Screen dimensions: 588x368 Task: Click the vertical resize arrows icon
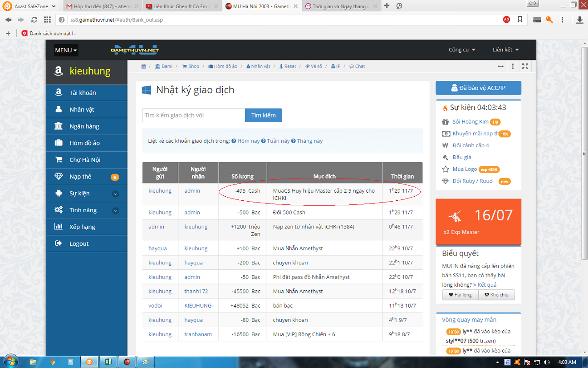click(513, 66)
